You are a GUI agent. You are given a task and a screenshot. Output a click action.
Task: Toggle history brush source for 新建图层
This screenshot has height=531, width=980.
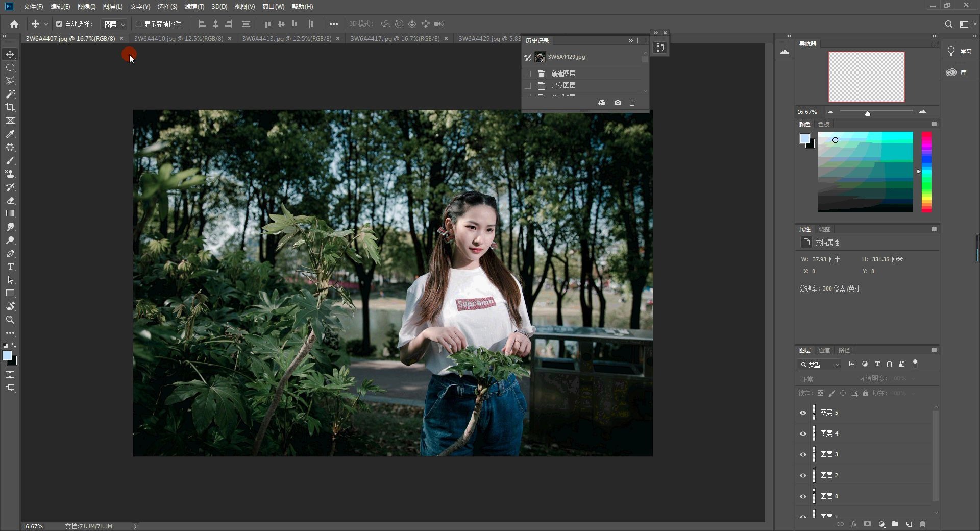528,74
